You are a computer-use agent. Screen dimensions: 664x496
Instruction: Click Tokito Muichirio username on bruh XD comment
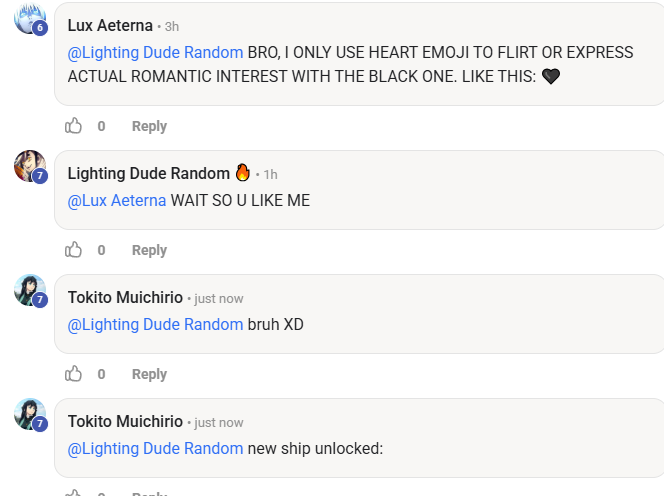125,298
